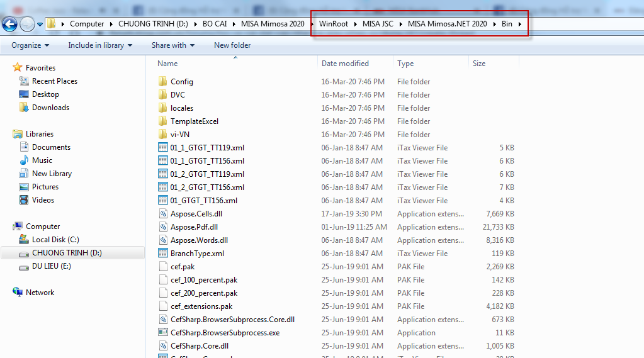644x358 pixels.
Task: Click the Music library icon
Action: coord(24,160)
